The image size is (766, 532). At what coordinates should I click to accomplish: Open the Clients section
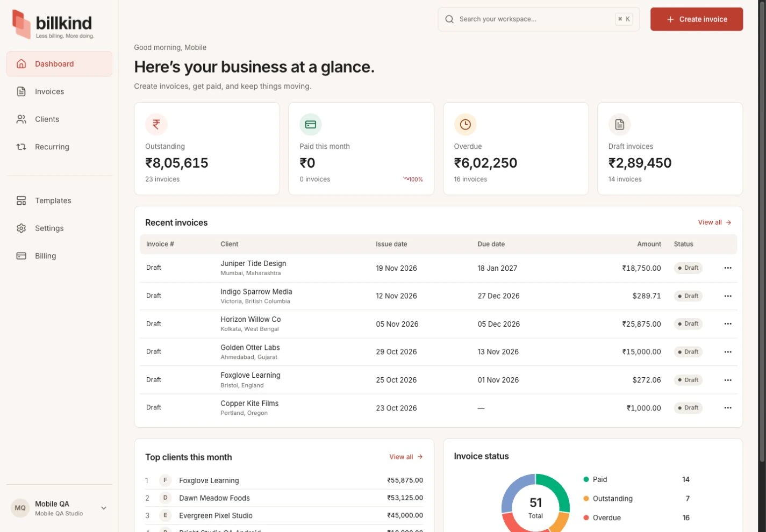[59, 119]
